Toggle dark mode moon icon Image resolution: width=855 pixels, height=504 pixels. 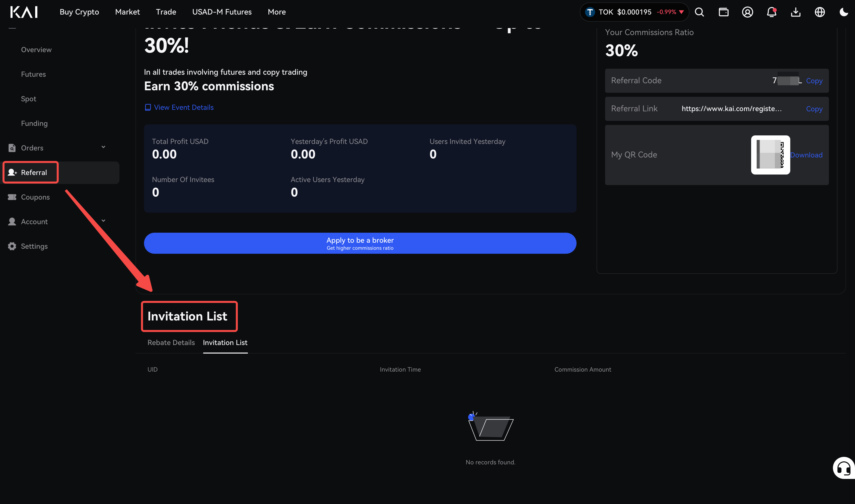click(x=844, y=12)
